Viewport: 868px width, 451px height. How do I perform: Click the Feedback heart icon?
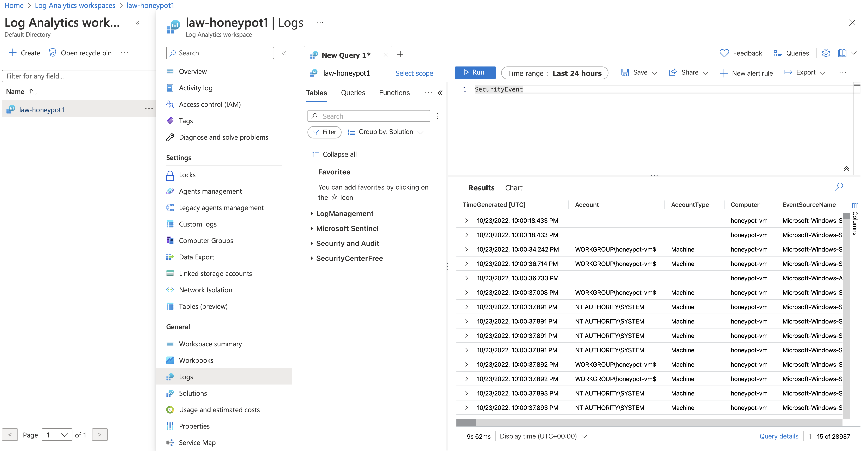pos(725,53)
